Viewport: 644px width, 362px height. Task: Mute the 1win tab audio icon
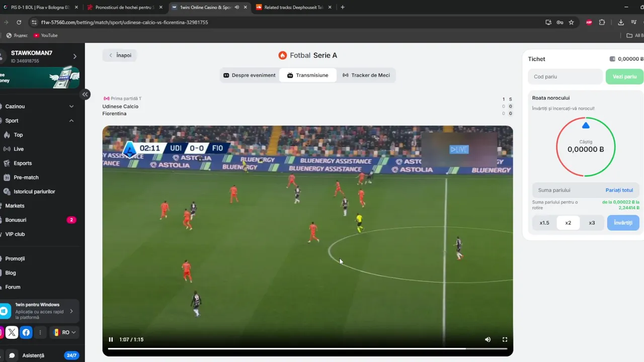click(236, 8)
